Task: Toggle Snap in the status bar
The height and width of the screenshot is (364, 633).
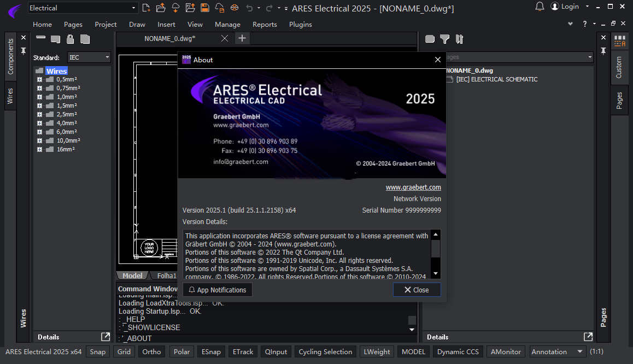Action: (98, 351)
